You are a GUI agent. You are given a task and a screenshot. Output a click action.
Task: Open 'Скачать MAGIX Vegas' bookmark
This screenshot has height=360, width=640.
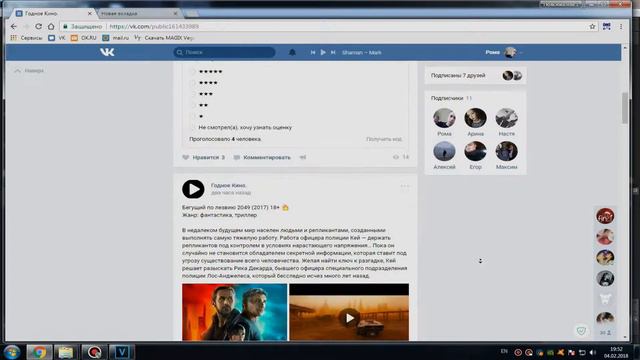click(x=164, y=38)
